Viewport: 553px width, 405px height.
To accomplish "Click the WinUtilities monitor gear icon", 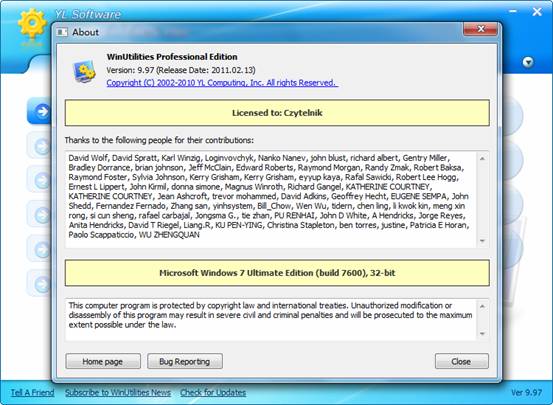I will pos(84,71).
